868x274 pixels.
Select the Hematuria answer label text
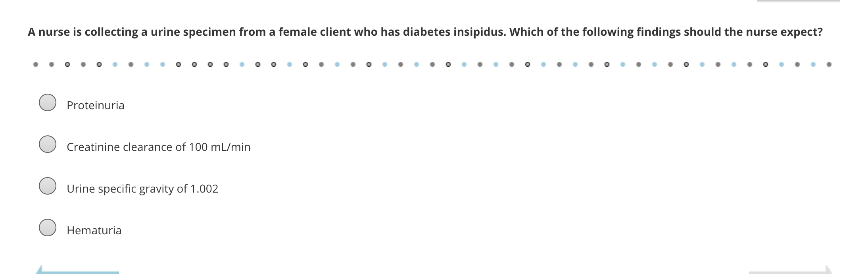tap(94, 230)
